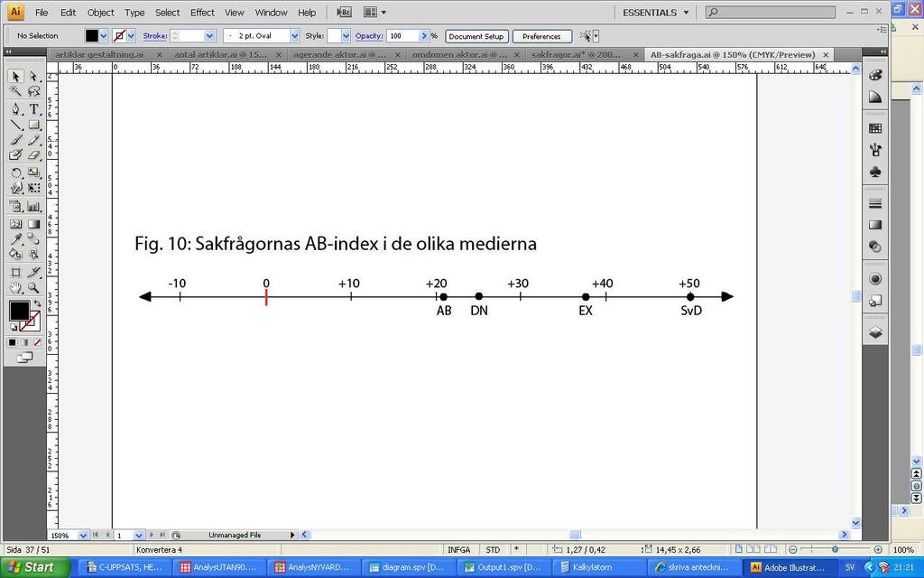Click the black Fill swatch in toolbox
The width and height of the screenshot is (924, 578).
click(x=19, y=311)
